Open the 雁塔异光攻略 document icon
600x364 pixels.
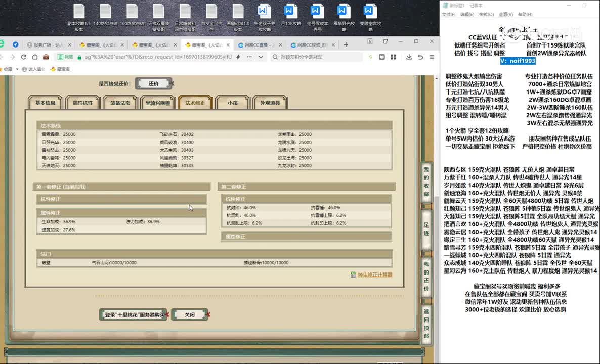point(344,17)
